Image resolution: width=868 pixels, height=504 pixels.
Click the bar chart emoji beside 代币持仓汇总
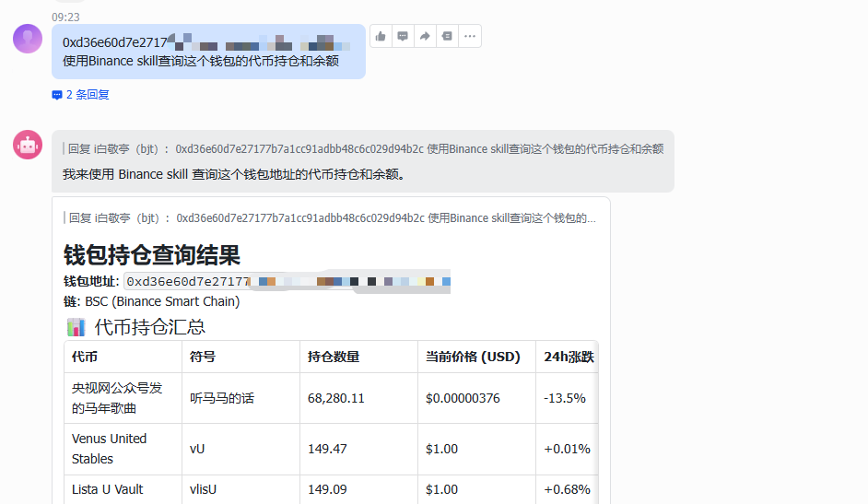(76, 327)
